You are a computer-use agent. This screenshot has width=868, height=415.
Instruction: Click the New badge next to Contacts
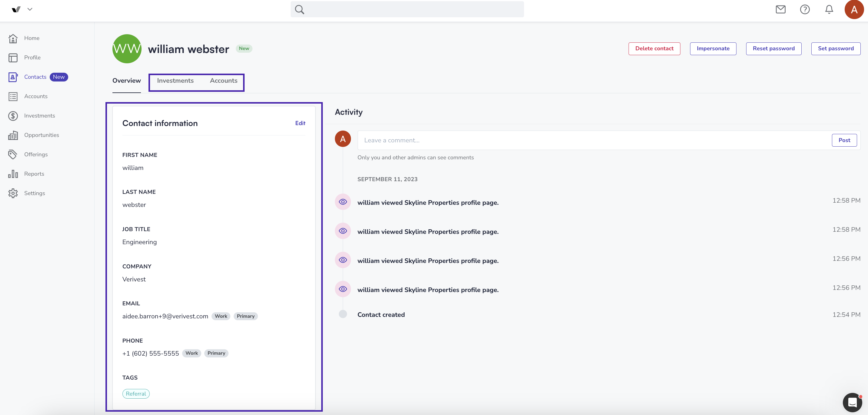click(x=58, y=77)
